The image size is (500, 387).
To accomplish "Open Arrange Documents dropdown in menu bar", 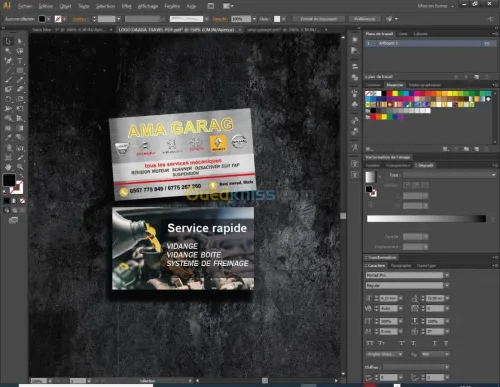I will pos(228,6).
